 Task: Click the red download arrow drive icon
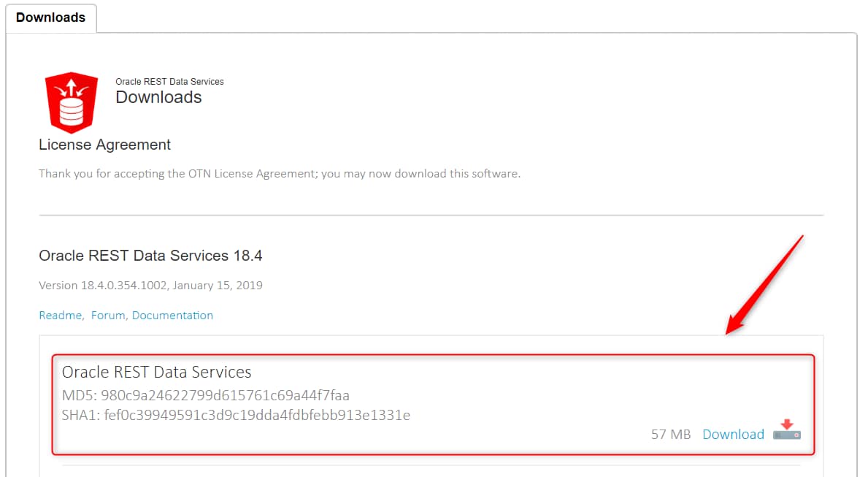coord(787,430)
